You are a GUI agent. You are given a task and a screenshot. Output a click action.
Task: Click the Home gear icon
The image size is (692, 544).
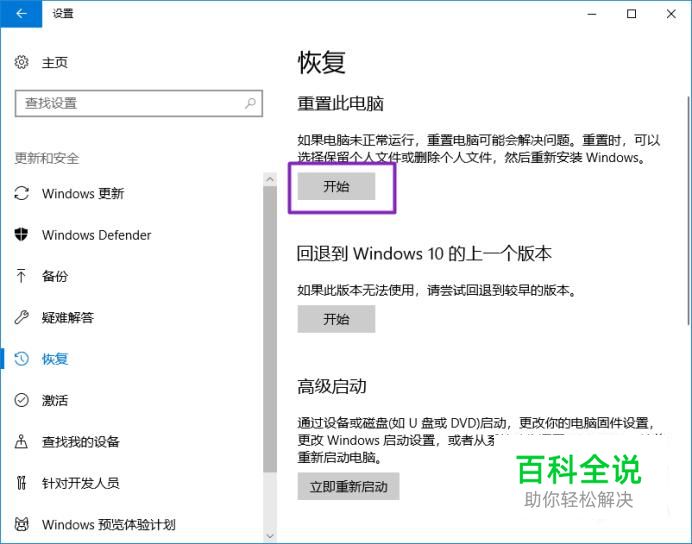point(21,62)
